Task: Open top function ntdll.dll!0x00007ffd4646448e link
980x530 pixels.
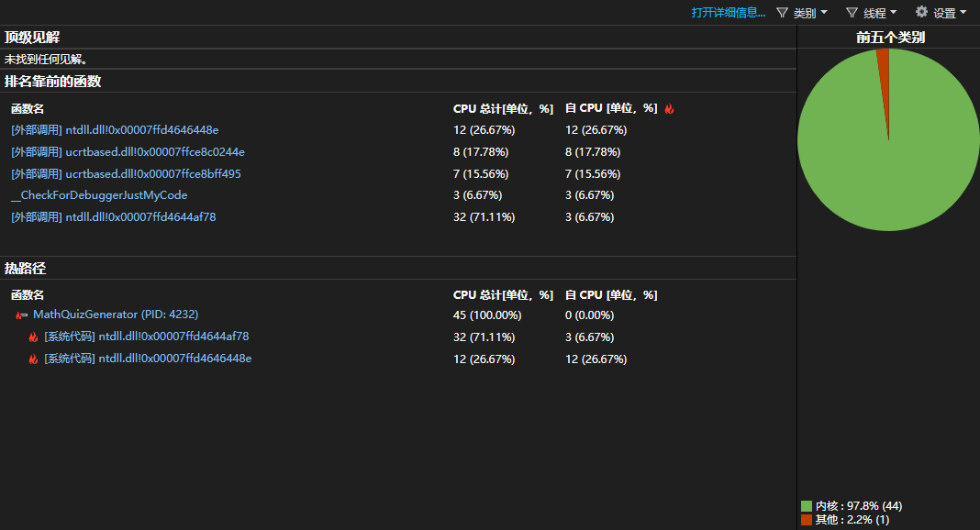Action: click(115, 130)
